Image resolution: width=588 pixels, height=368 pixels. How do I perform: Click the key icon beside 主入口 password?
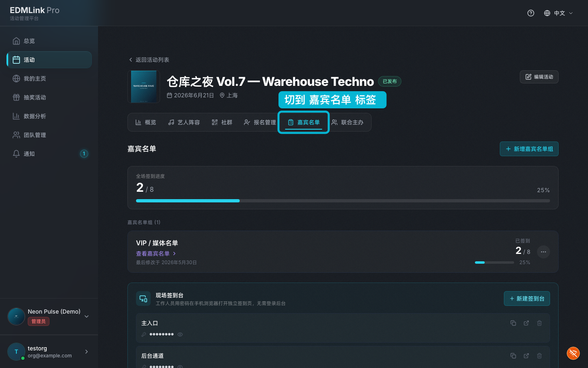pyautogui.click(x=144, y=334)
